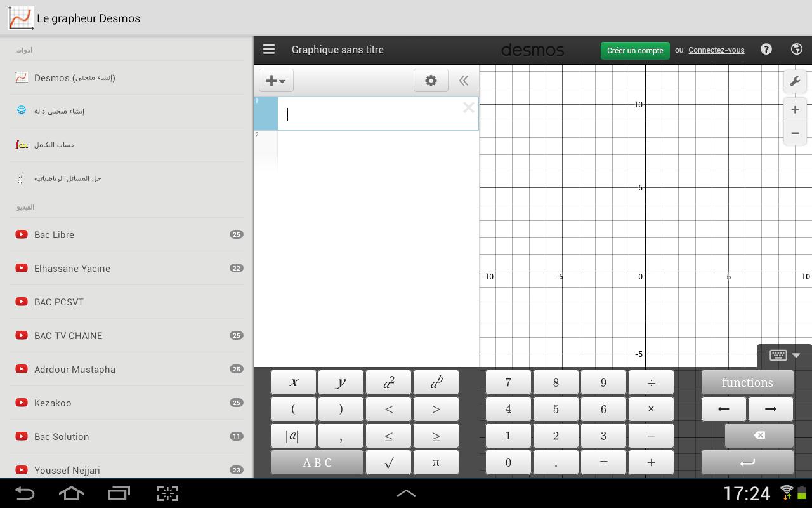
Task: Open graph settings wrench icon
Action: coord(795,81)
